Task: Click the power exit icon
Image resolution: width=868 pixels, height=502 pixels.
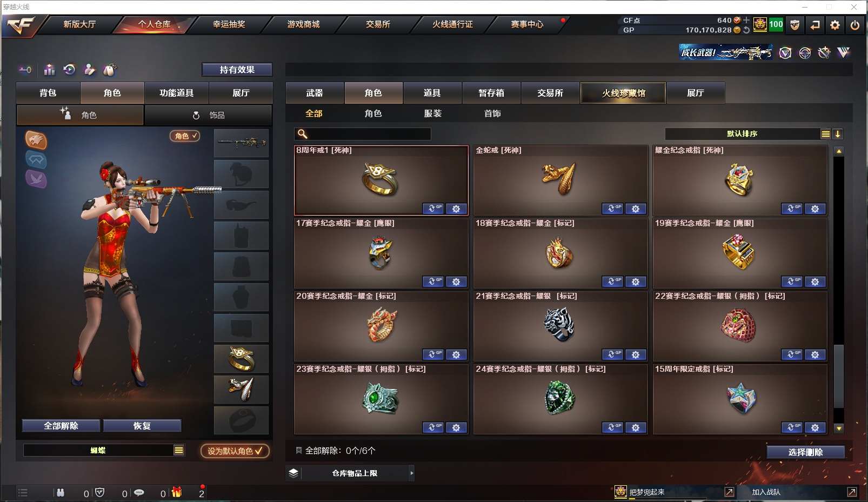Action: [x=854, y=25]
